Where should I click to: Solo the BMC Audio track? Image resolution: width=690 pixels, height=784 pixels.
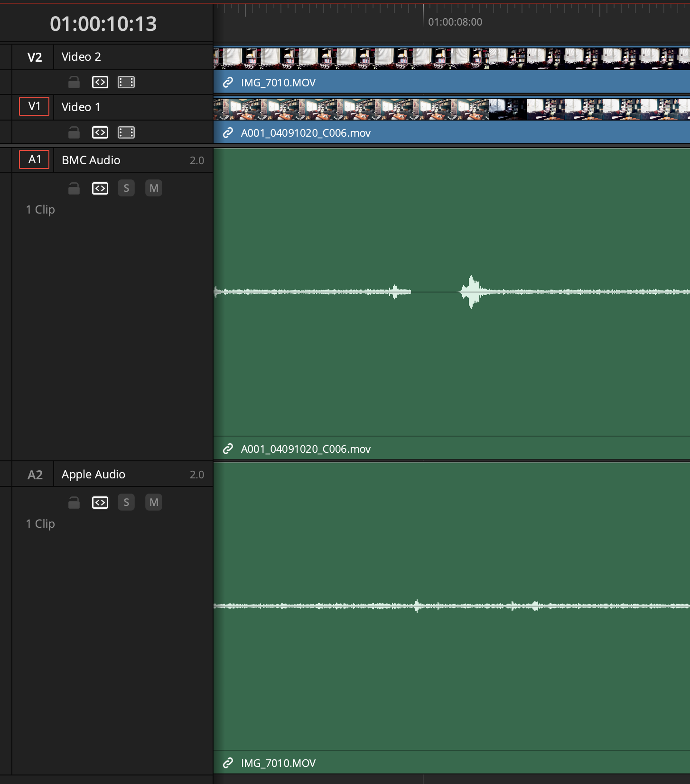pos(126,188)
